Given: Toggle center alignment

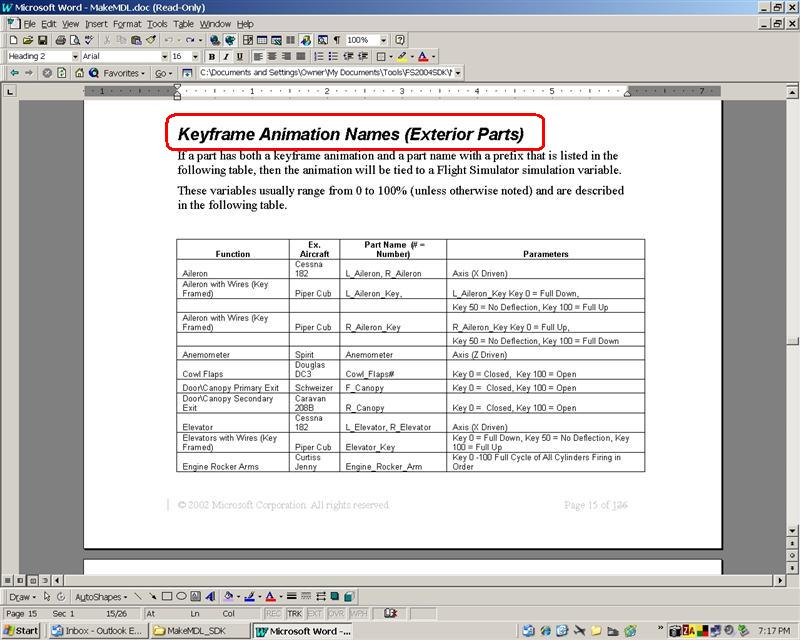Looking at the screenshot, I should [272, 56].
